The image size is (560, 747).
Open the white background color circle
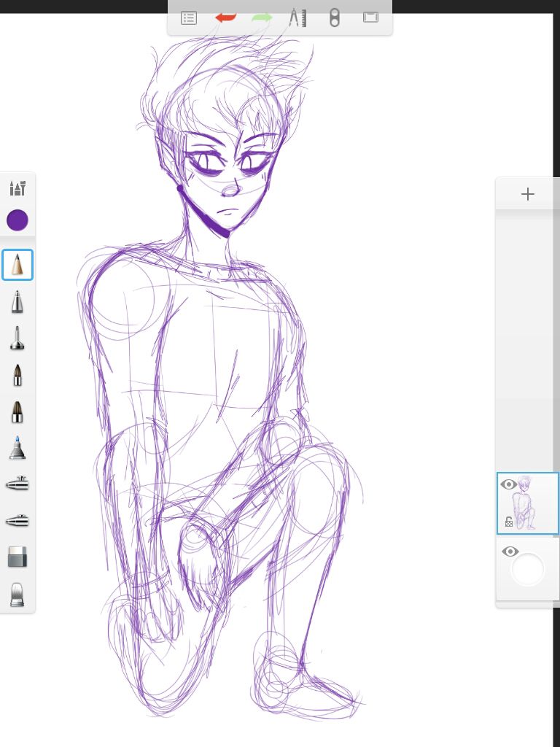pyautogui.click(x=528, y=569)
